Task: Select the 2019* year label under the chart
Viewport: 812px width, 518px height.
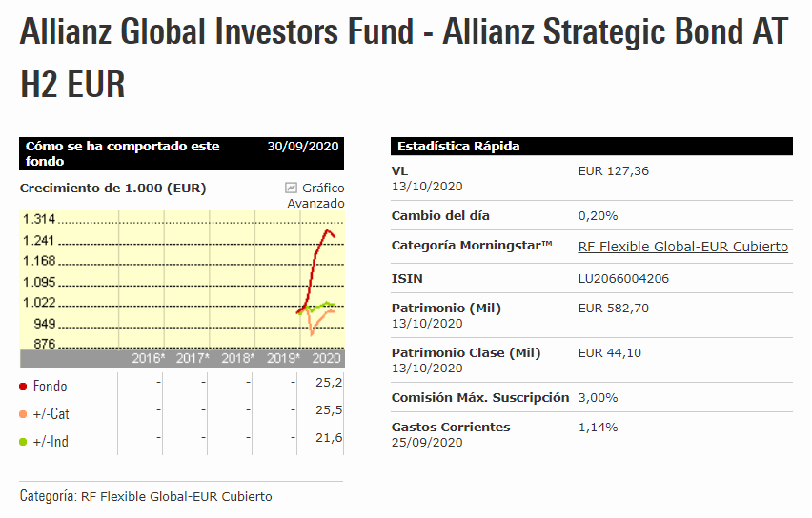Action: coord(281,359)
